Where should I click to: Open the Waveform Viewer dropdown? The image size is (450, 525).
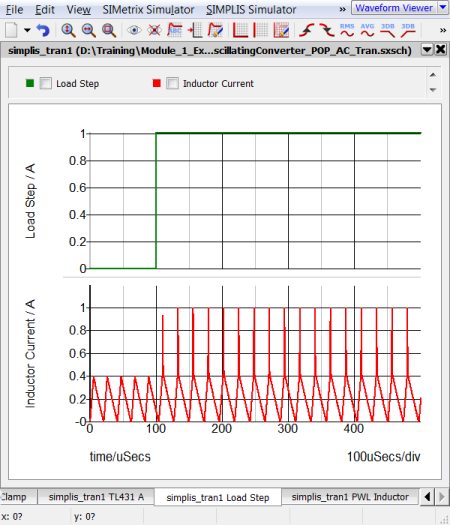(442, 7)
